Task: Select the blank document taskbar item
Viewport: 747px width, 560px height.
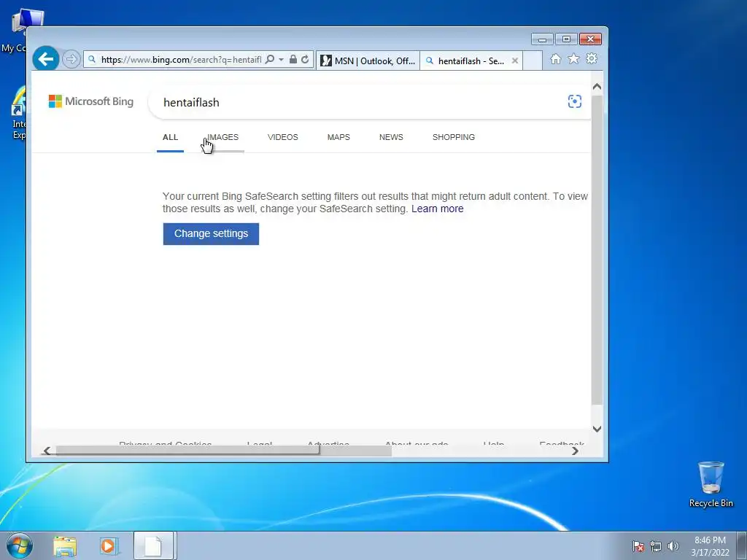Action: 153,546
